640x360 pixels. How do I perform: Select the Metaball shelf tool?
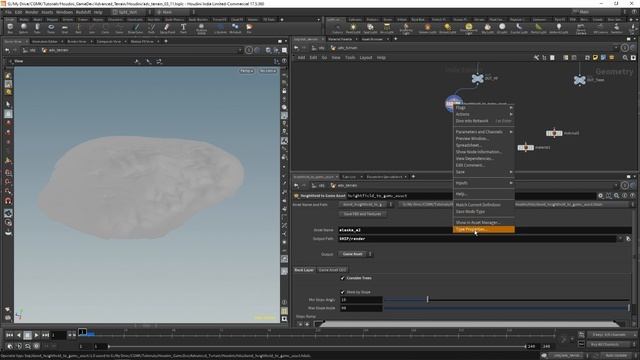coord(235,28)
